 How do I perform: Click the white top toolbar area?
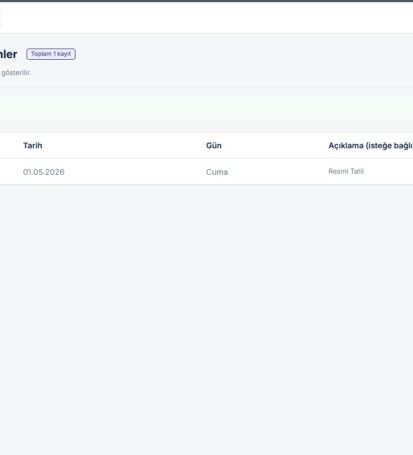point(207,18)
